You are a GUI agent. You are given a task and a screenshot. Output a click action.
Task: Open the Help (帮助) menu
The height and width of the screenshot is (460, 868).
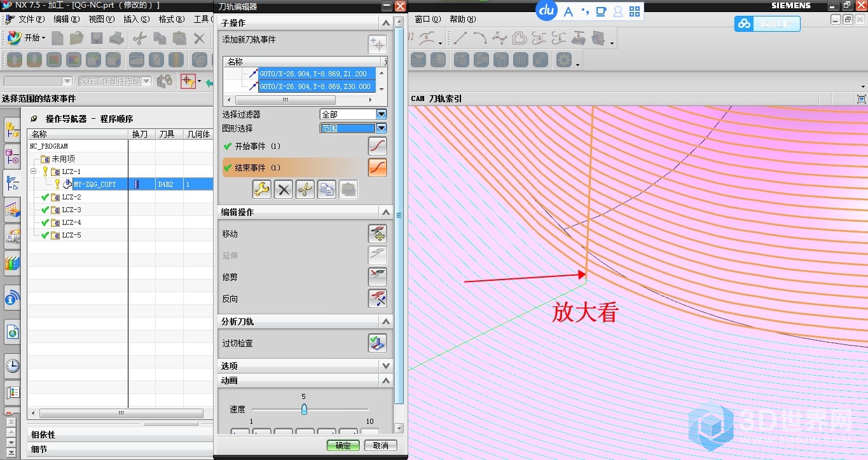[462, 19]
